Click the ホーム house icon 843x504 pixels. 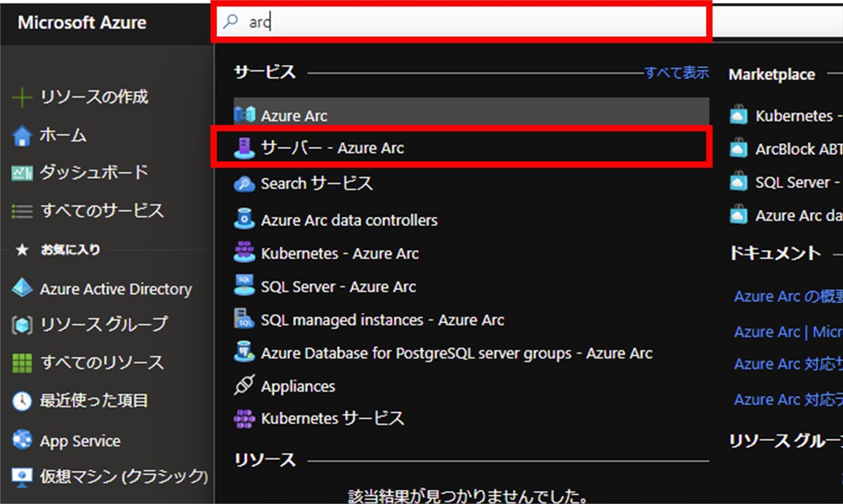22,135
